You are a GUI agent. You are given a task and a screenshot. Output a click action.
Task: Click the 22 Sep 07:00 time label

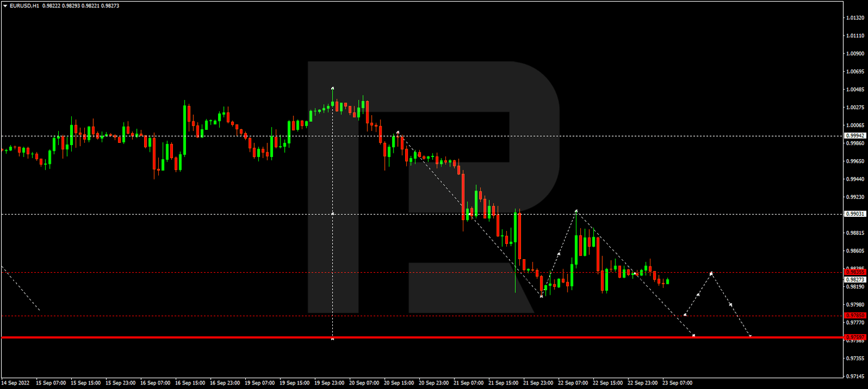(x=573, y=383)
